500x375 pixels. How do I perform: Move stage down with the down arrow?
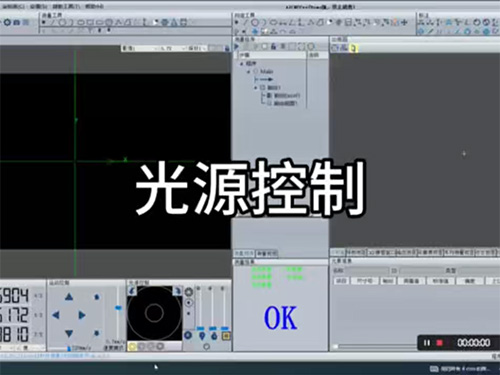point(69,333)
